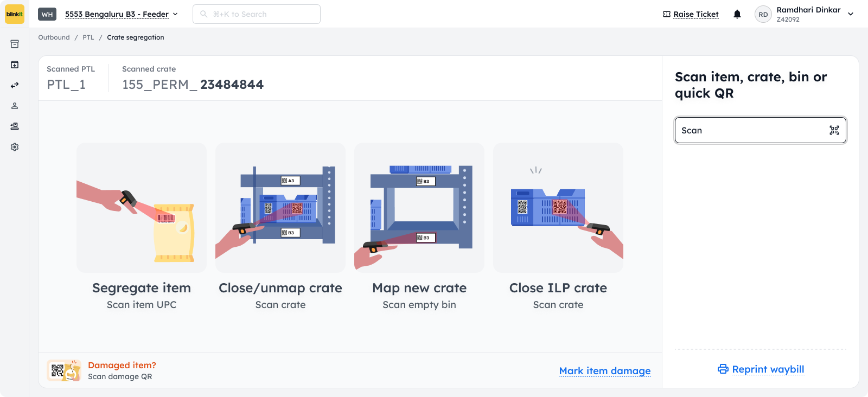Click the WH warehouse badge
The height and width of the screenshot is (397, 868).
point(47,14)
